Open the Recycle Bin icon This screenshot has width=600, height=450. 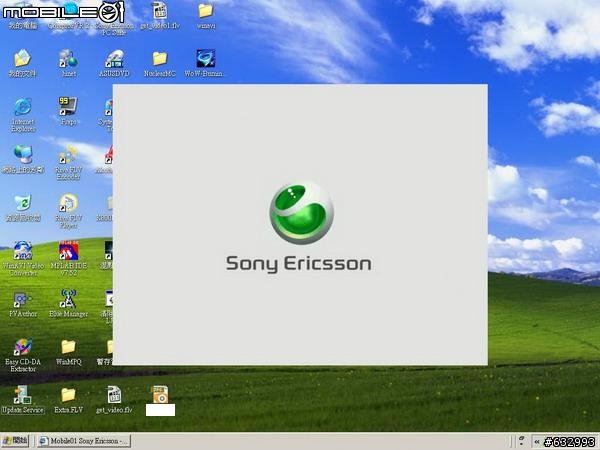(23, 208)
